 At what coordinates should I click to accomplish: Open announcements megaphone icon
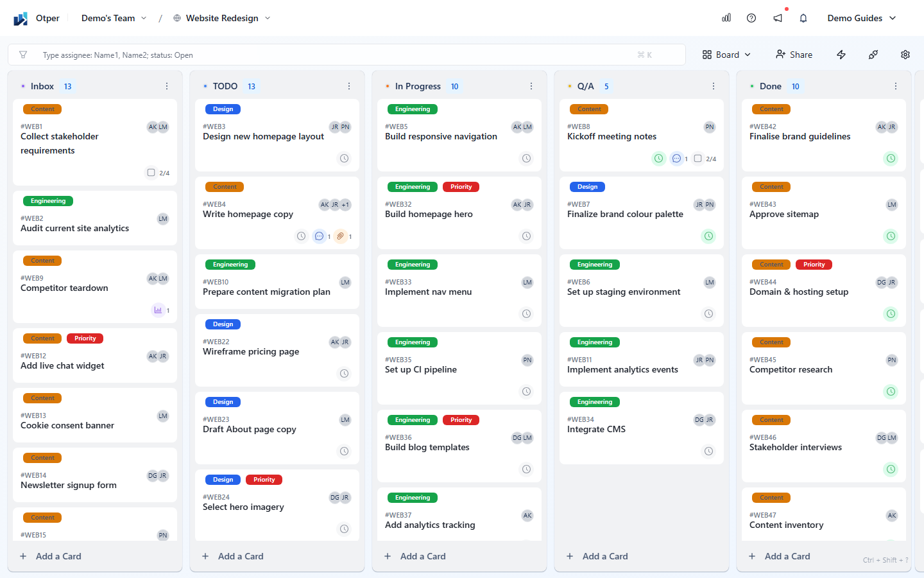click(x=778, y=18)
